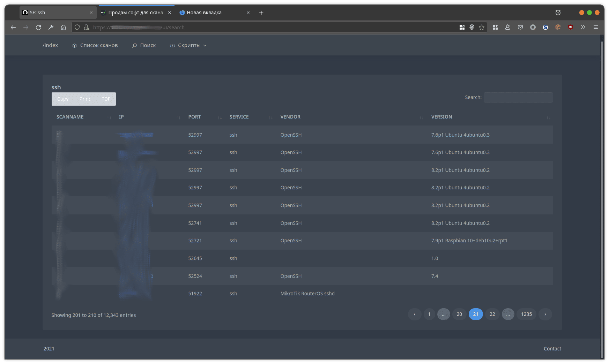Image resolution: width=609 pixels, height=364 pixels.
Task: Open the browser hamburger menu
Action: point(596,27)
